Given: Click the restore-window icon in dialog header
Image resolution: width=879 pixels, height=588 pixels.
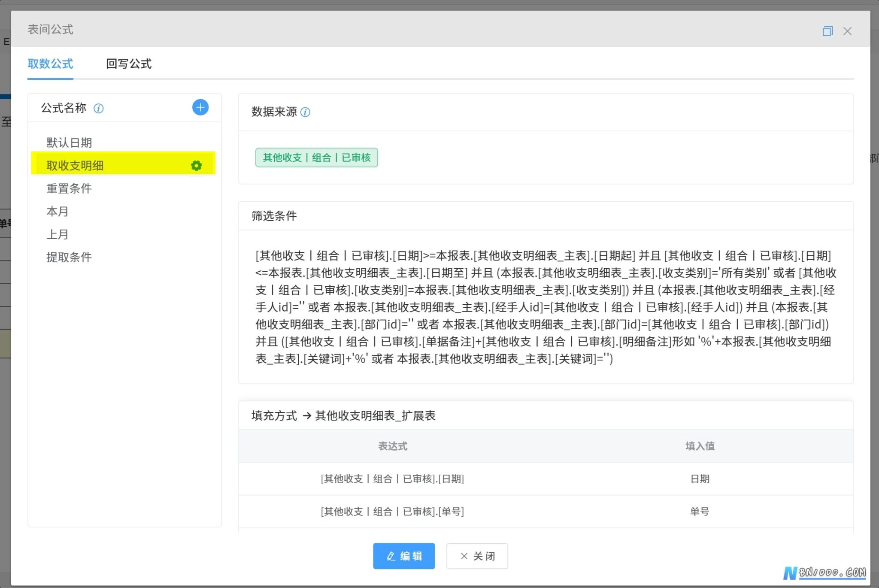Looking at the screenshot, I should 827,31.
